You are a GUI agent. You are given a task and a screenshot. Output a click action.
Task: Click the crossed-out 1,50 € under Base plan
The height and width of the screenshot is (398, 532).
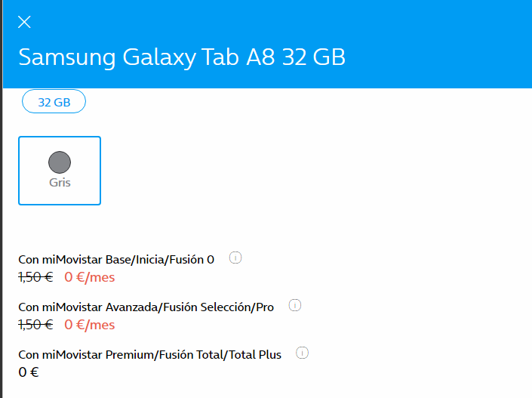click(x=35, y=277)
